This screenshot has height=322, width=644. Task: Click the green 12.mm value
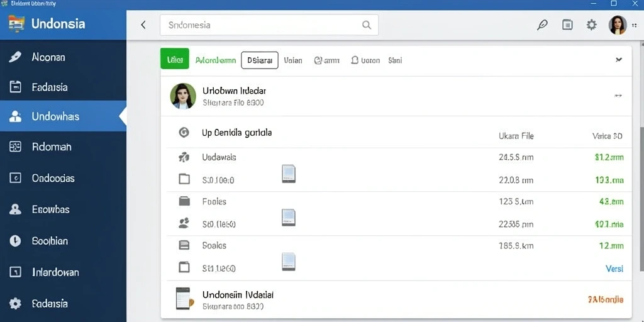(611, 246)
